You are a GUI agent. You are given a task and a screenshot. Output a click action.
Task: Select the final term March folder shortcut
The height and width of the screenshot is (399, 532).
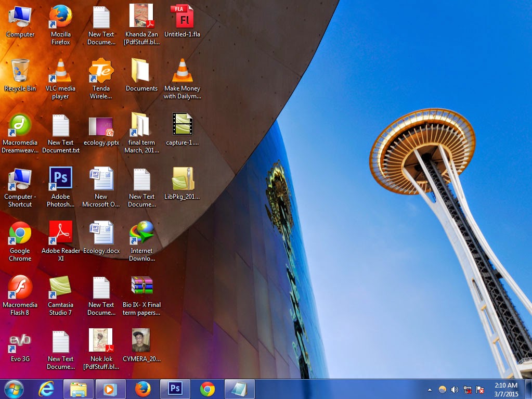click(x=141, y=133)
